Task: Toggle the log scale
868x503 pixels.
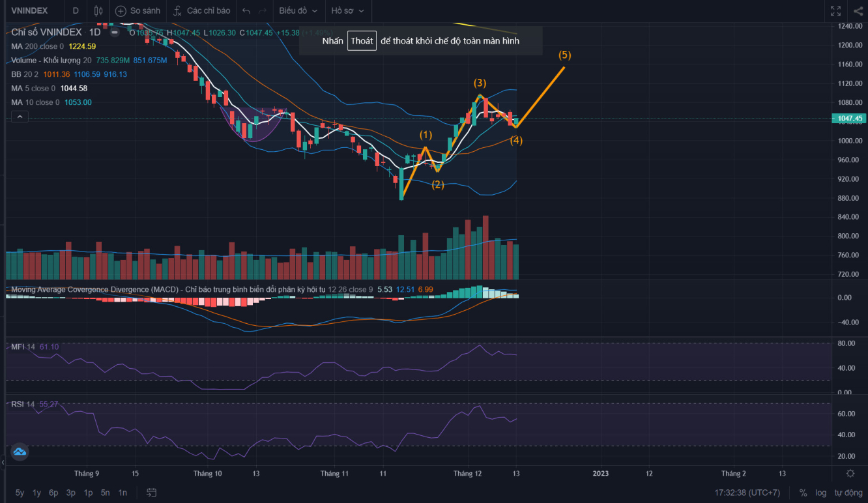Action: pos(821,493)
